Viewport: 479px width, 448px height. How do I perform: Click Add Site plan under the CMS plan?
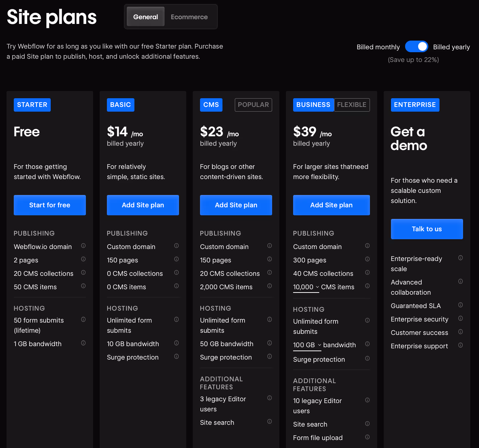[236, 205]
